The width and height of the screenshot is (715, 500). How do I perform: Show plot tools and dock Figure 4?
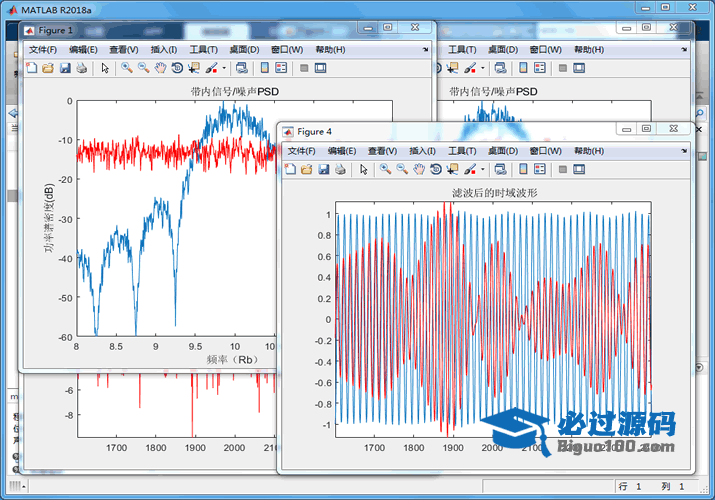(580, 169)
